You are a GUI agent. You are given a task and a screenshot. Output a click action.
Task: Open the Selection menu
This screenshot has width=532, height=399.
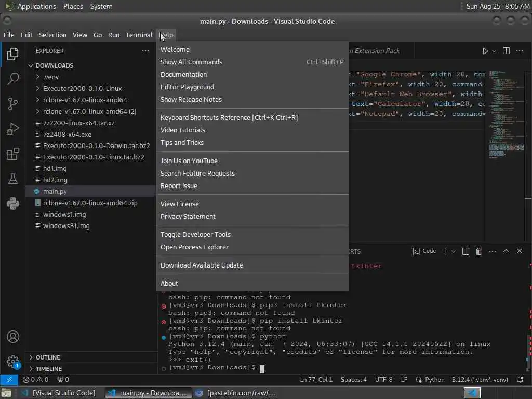(x=52, y=35)
